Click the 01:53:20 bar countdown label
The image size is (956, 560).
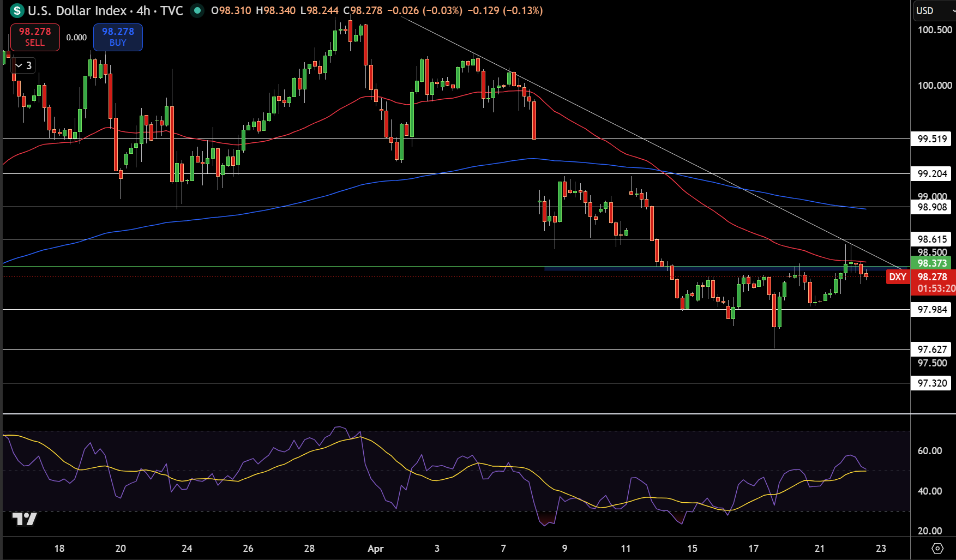936,288
